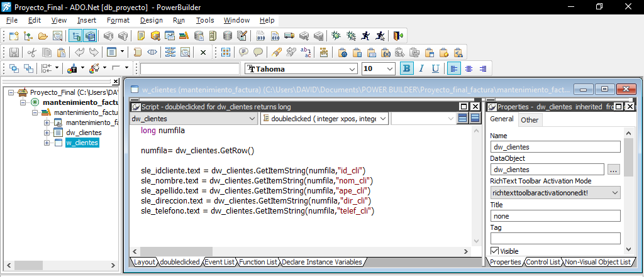Click the Undo arrow icon
The width and height of the screenshot is (644, 277).
tap(80, 52)
